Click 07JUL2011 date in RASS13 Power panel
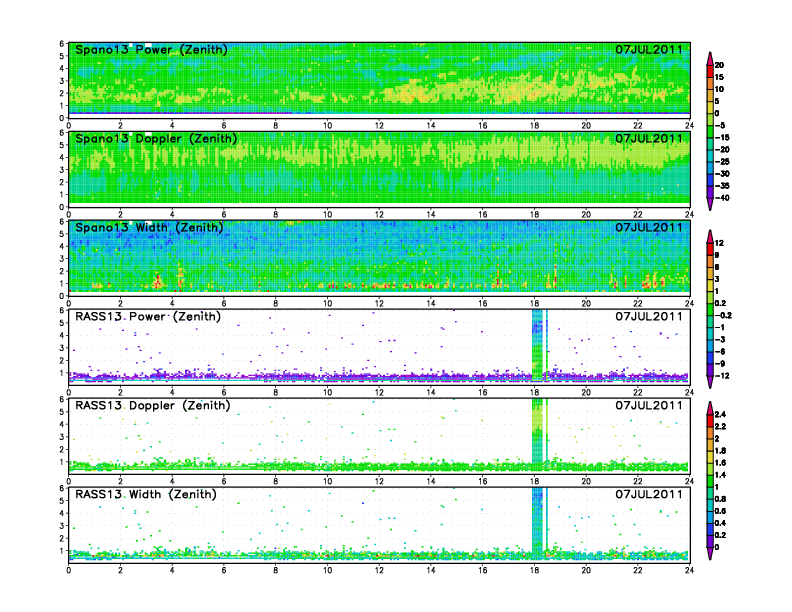 [x=649, y=317]
